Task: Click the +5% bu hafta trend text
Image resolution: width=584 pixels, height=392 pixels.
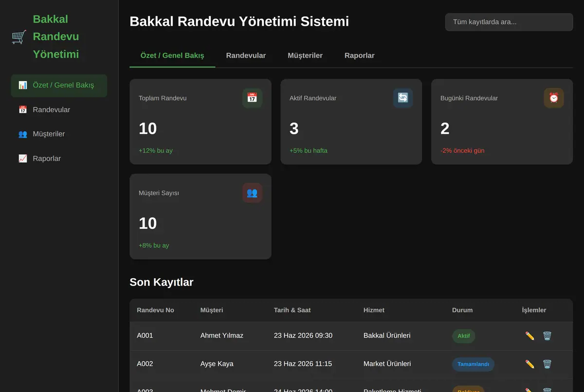Action: 309,151
